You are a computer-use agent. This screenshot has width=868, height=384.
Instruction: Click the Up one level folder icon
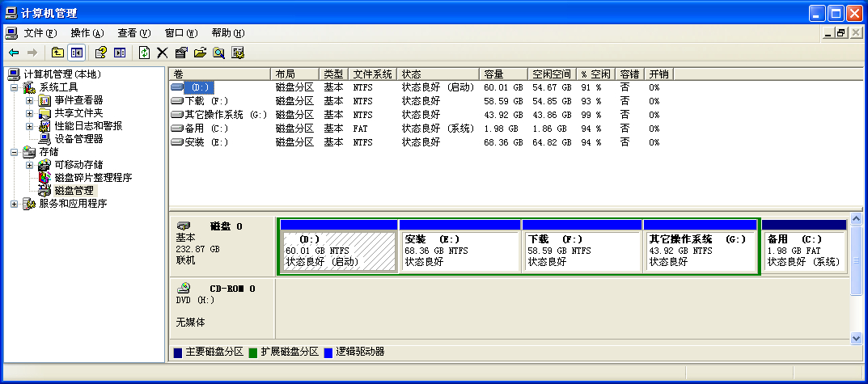coord(57,53)
